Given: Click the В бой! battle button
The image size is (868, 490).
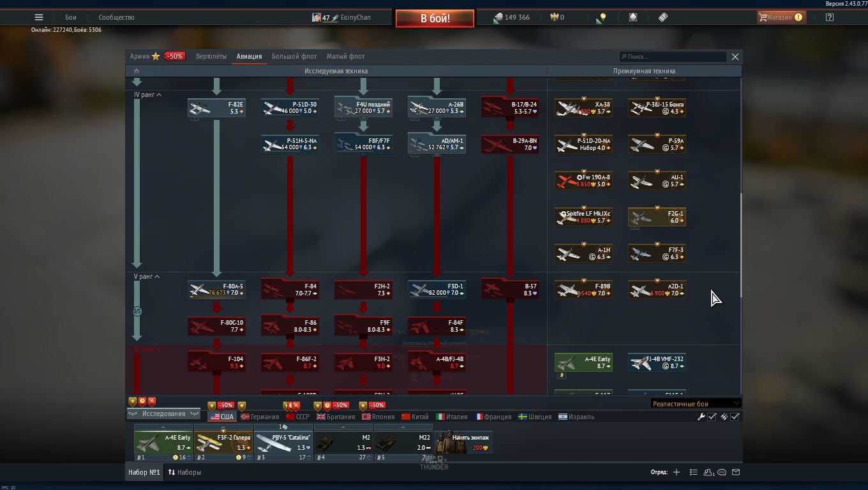Looking at the screenshot, I should 435,19.
